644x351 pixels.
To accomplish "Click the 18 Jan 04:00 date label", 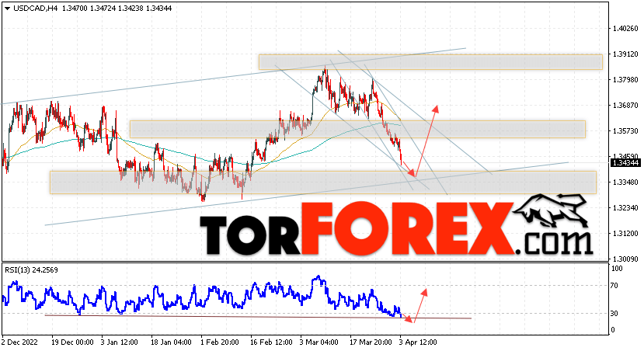I will (x=171, y=342).
